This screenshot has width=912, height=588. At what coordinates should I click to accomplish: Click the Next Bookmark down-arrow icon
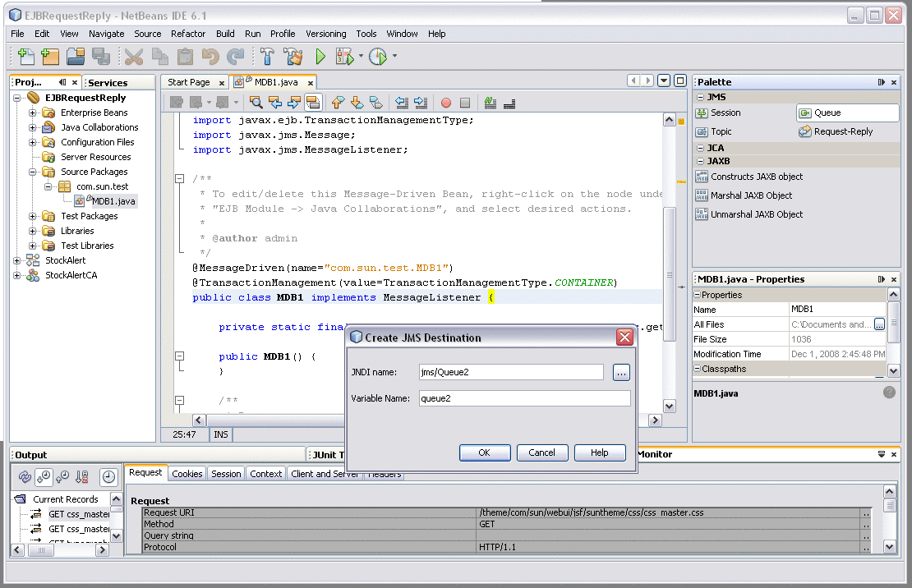tap(357, 103)
